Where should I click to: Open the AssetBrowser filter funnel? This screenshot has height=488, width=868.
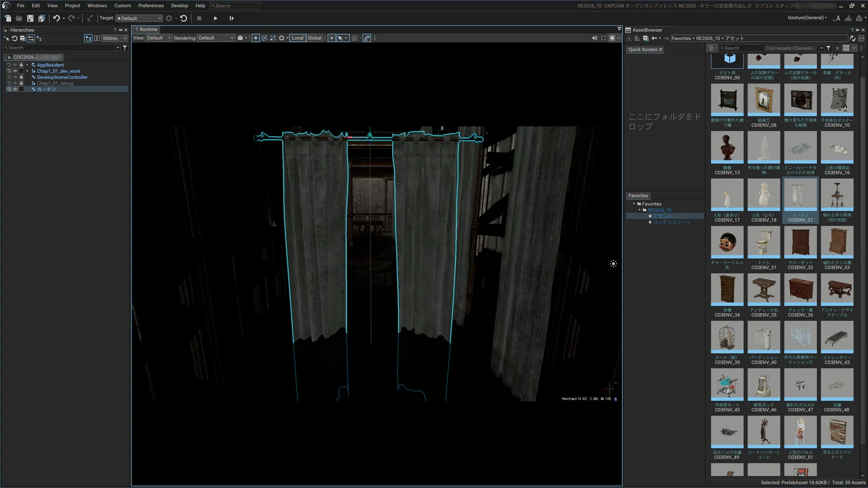click(828, 48)
